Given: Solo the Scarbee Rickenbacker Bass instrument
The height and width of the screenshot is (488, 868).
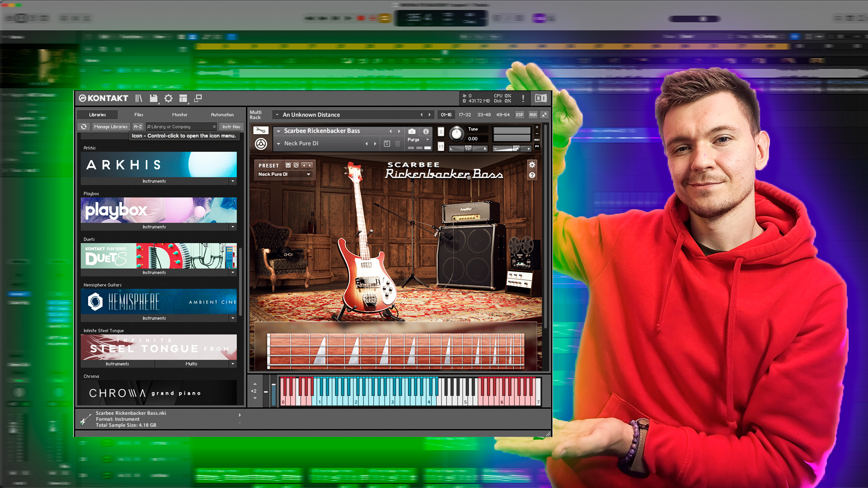Looking at the screenshot, I should [x=441, y=131].
